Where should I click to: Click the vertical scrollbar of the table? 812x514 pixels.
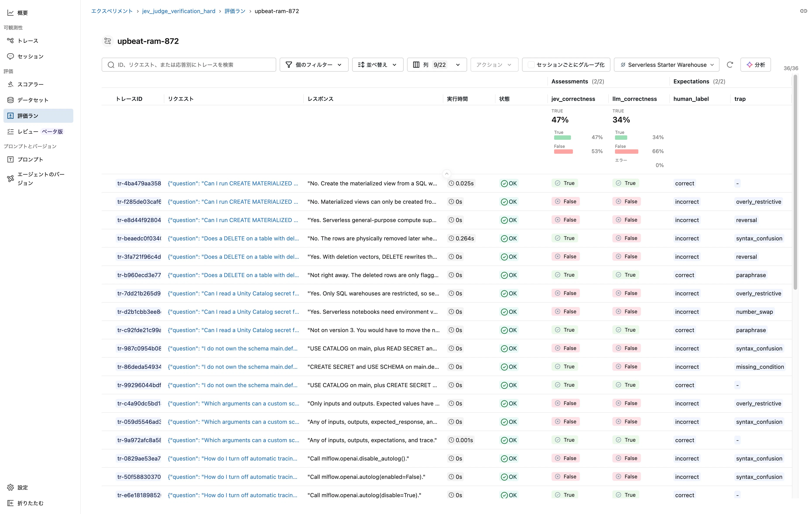click(x=795, y=182)
